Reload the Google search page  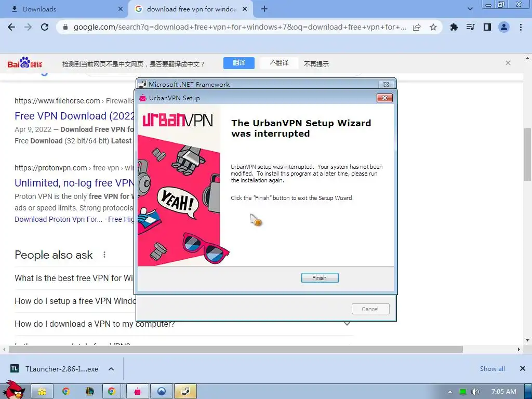coord(45,27)
